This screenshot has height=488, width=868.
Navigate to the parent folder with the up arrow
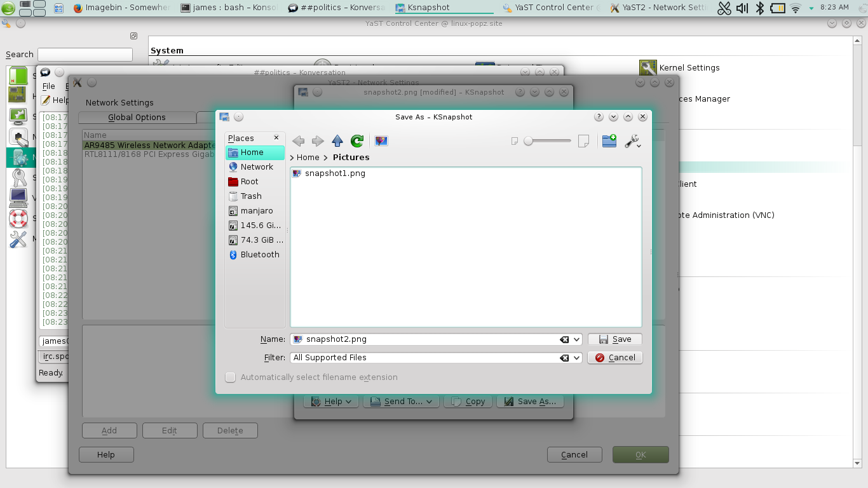tap(337, 141)
